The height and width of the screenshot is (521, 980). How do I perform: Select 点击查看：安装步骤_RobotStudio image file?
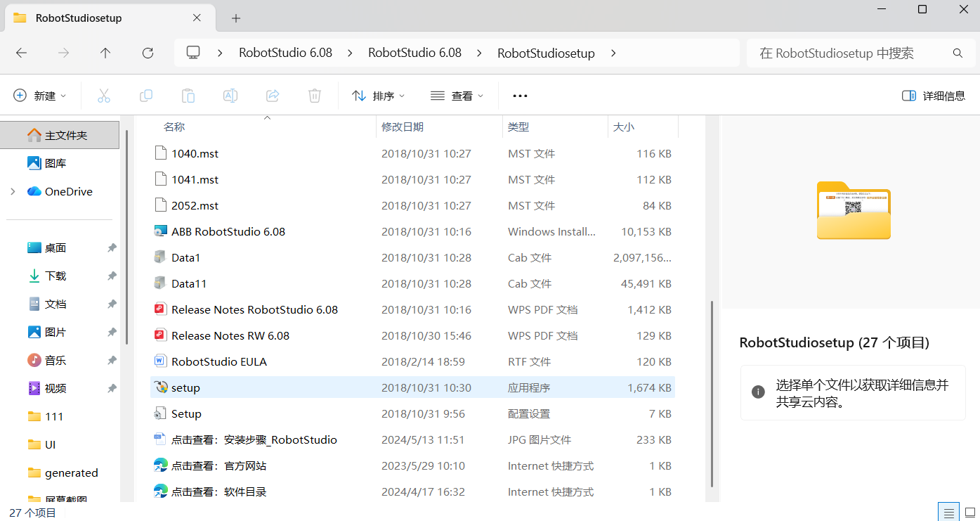pos(254,439)
